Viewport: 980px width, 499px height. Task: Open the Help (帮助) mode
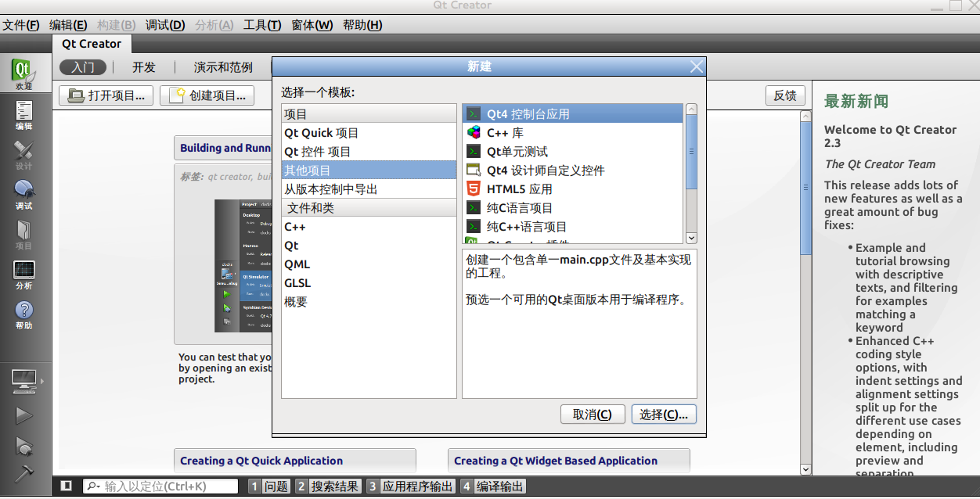[23, 314]
